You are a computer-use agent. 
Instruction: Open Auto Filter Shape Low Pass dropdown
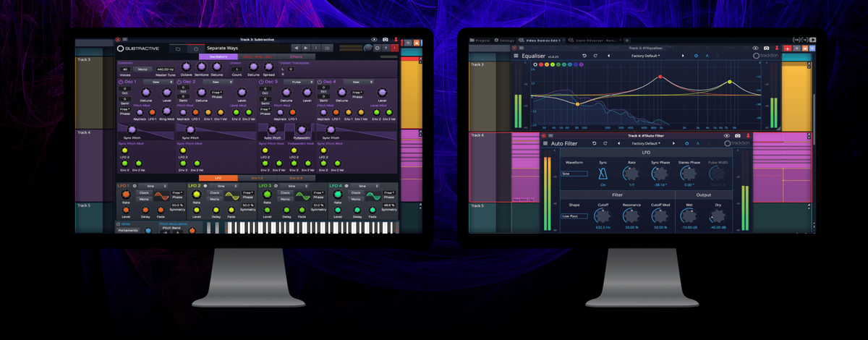574,216
